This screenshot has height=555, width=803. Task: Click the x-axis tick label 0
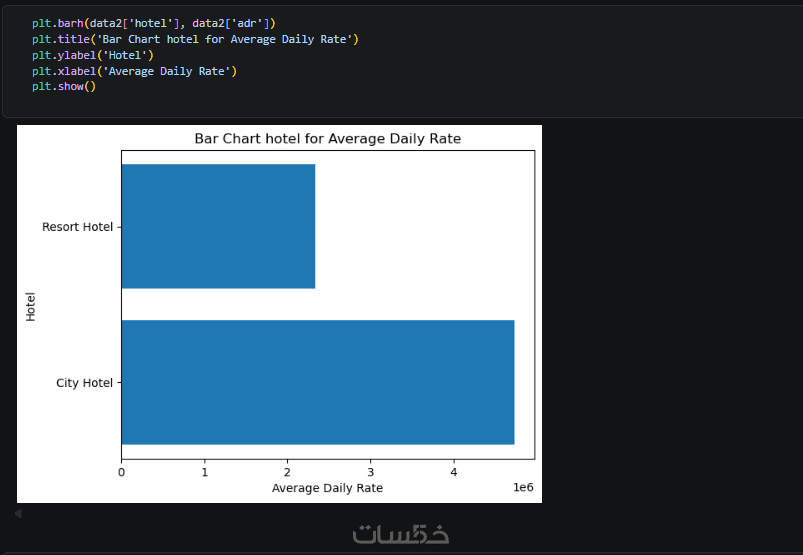[121, 472]
